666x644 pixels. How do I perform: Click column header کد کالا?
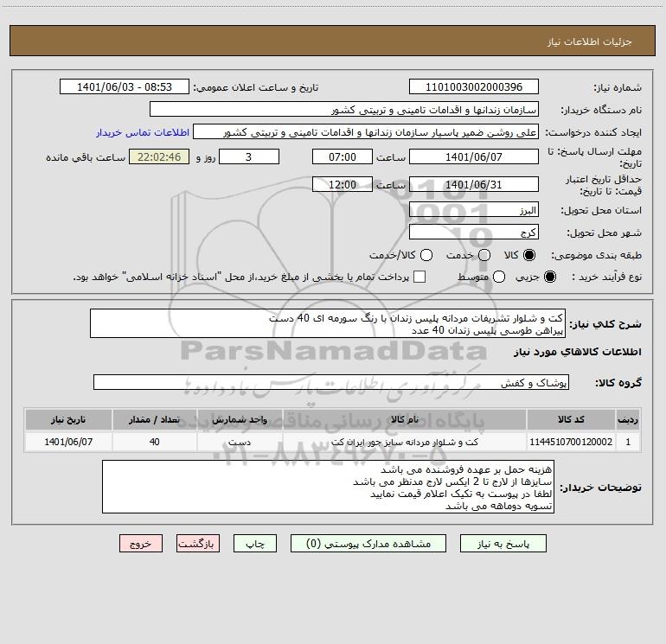(x=571, y=419)
